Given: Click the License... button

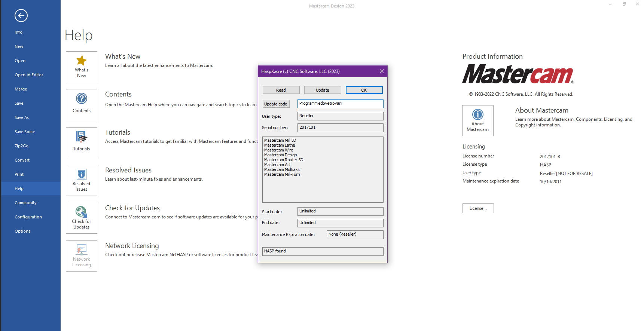Looking at the screenshot, I should (x=478, y=208).
